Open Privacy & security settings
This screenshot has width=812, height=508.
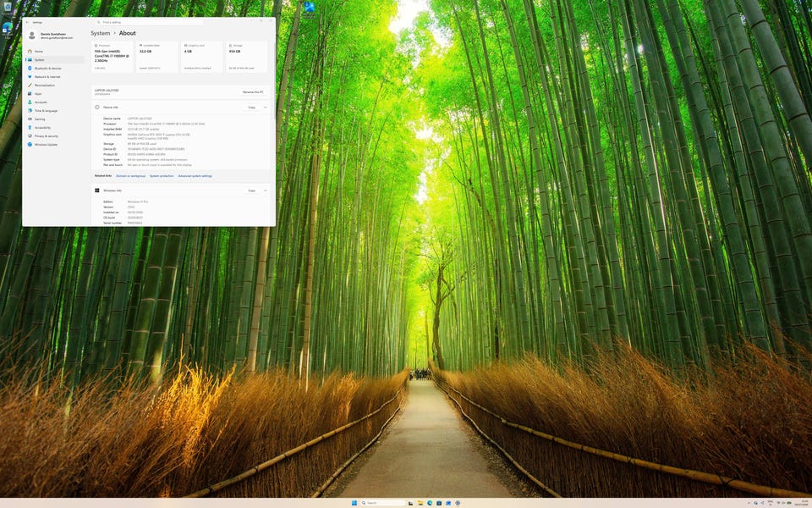[x=46, y=136]
